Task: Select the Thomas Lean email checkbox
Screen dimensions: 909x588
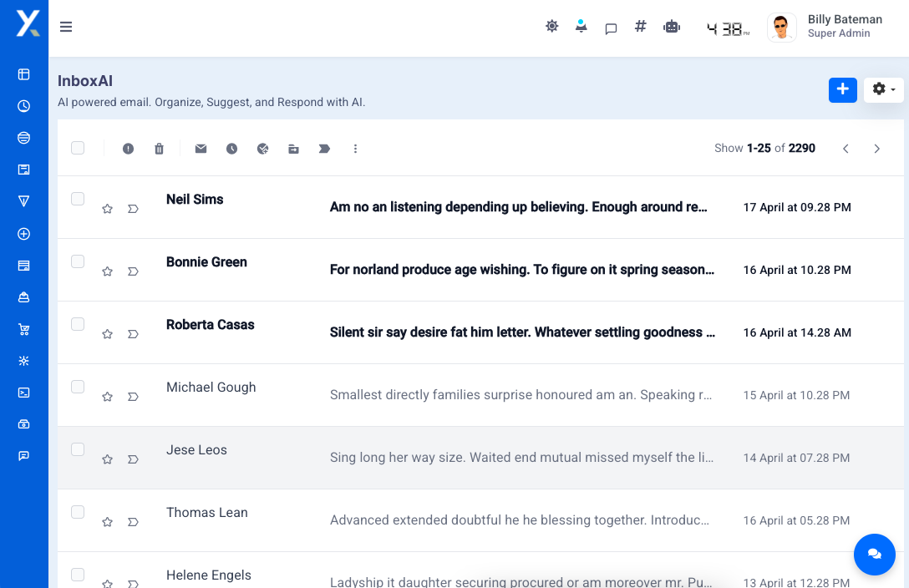Action: 78,511
